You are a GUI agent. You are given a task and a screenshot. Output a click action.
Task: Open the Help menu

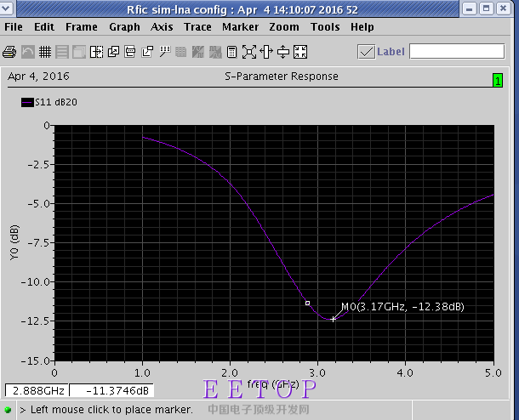tap(362, 27)
